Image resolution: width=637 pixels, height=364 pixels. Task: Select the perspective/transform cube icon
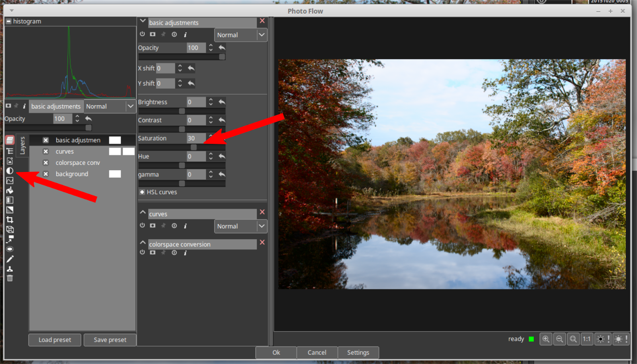point(10,230)
